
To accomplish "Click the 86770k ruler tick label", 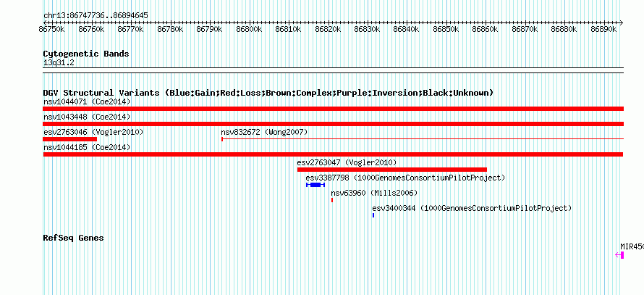I will coord(130,29).
